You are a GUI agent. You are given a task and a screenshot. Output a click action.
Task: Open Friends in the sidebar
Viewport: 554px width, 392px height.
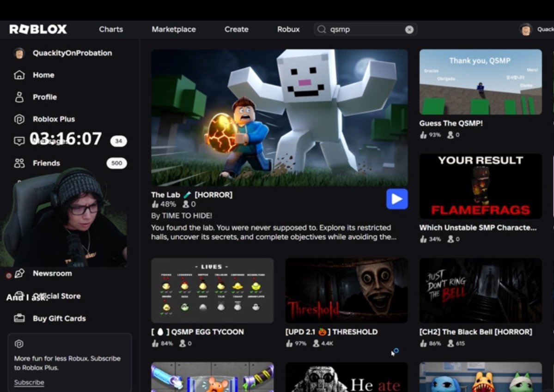(46, 163)
